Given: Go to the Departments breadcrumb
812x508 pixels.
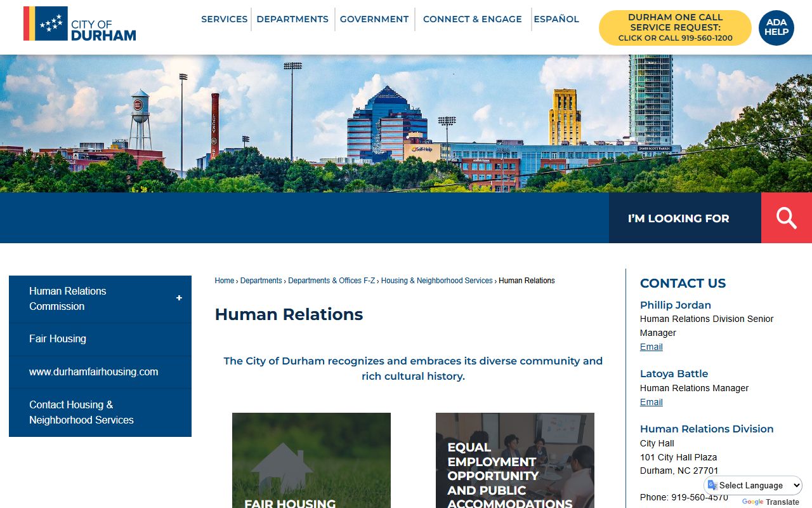Looking at the screenshot, I should pos(261,281).
